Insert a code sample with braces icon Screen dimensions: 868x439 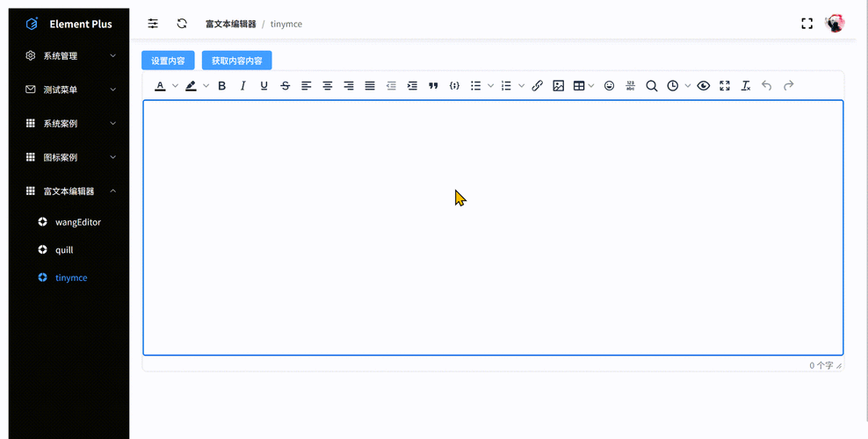pyautogui.click(x=454, y=86)
